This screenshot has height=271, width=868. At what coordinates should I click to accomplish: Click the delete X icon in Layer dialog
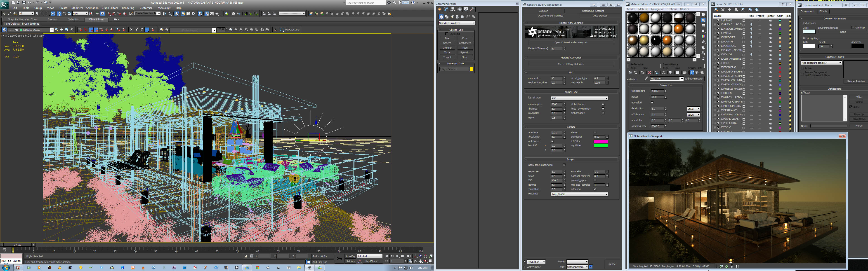coord(723,10)
